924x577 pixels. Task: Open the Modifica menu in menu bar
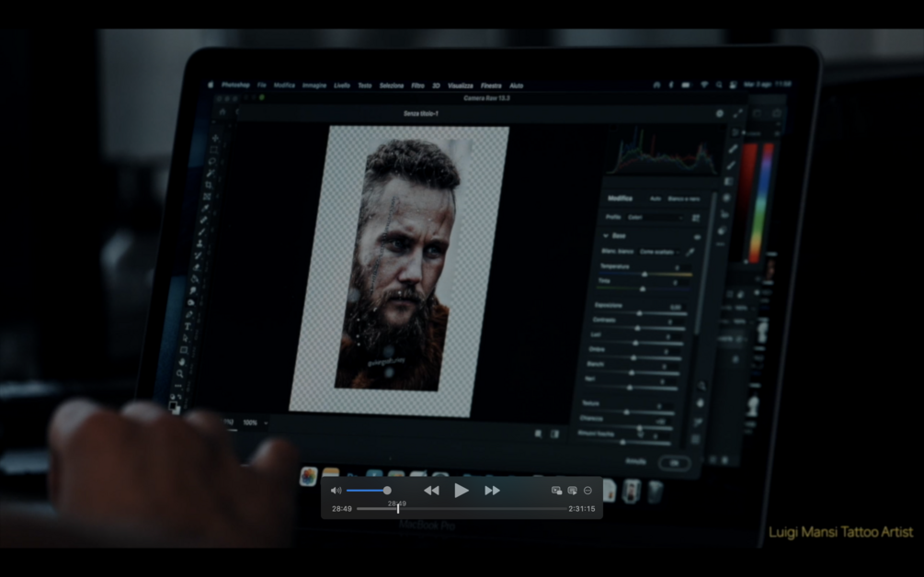pos(284,85)
